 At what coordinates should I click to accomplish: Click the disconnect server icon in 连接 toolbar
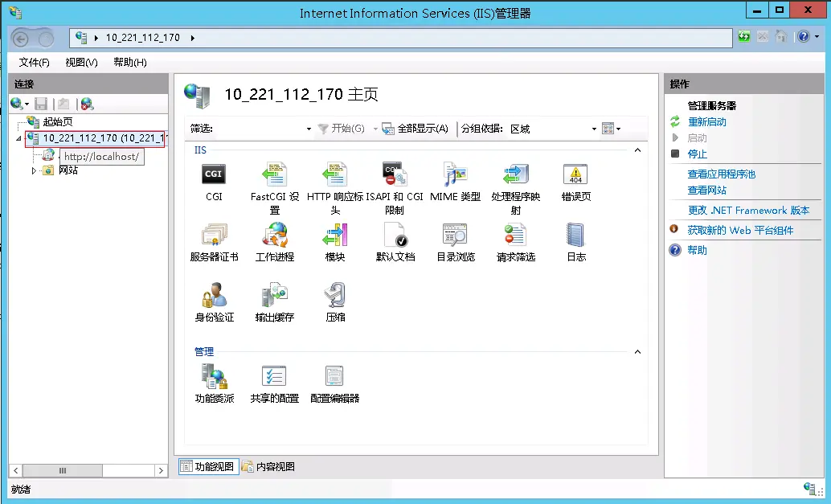coord(88,104)
